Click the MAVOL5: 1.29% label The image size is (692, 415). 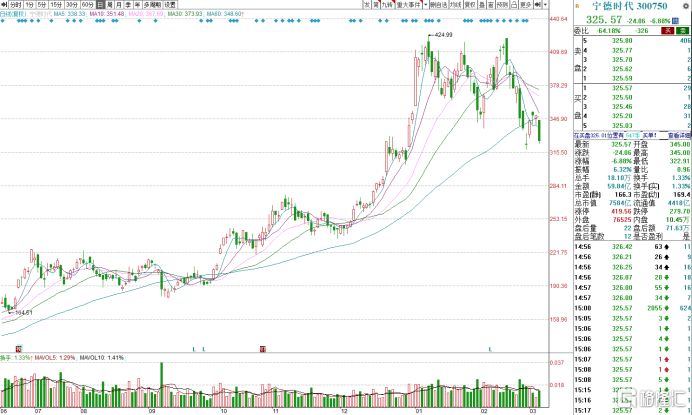55,358
